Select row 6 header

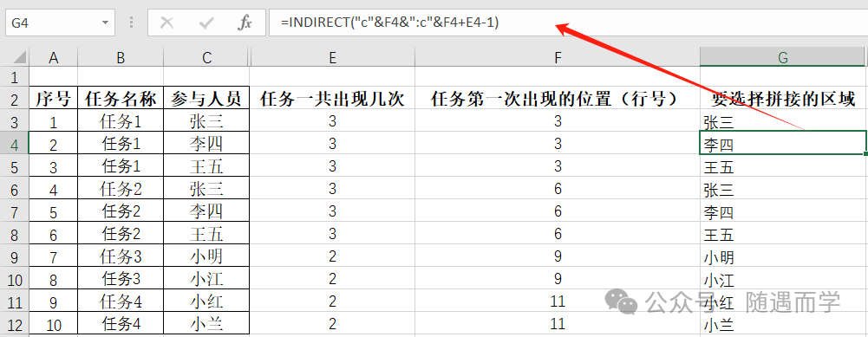14,189
